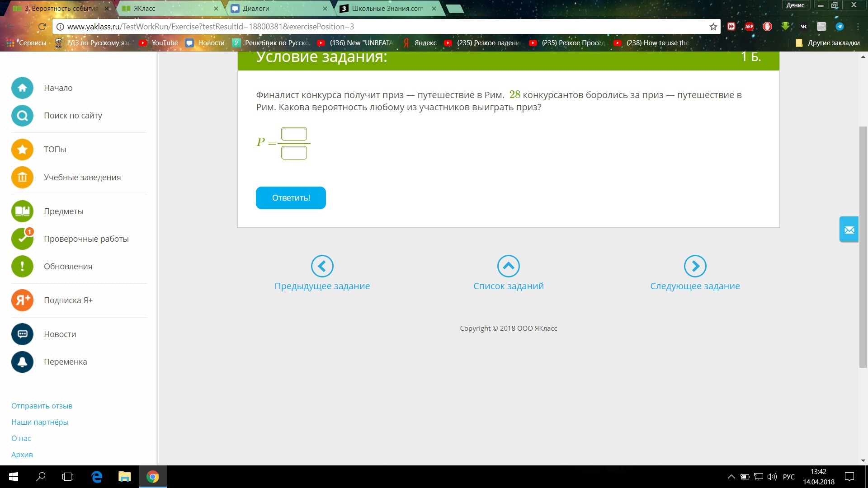Expand the Список заданий up chevron
Screen dimensions: 868x488
click(508, 266)
